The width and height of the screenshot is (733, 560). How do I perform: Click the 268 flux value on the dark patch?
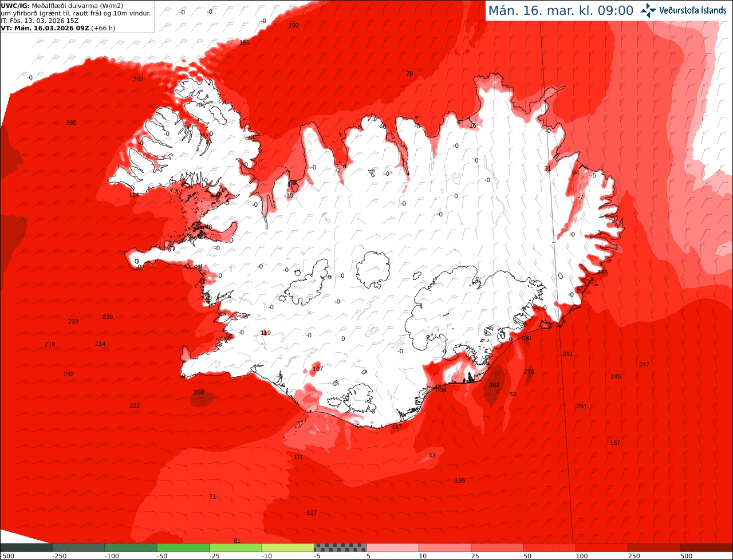tap(199, 392)
